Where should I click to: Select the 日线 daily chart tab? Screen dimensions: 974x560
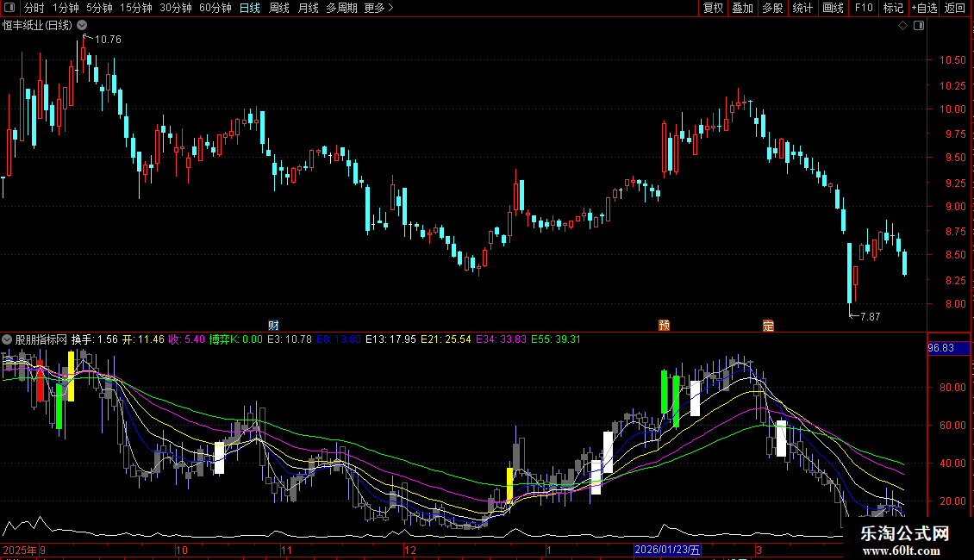(x=250, y=8)
